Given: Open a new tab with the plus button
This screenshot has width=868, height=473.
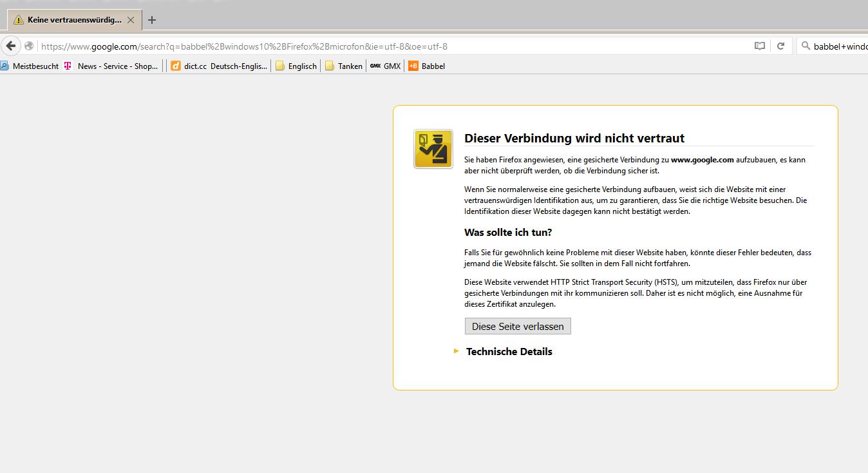Looking at the screenshot, I should tap(152, 20).
